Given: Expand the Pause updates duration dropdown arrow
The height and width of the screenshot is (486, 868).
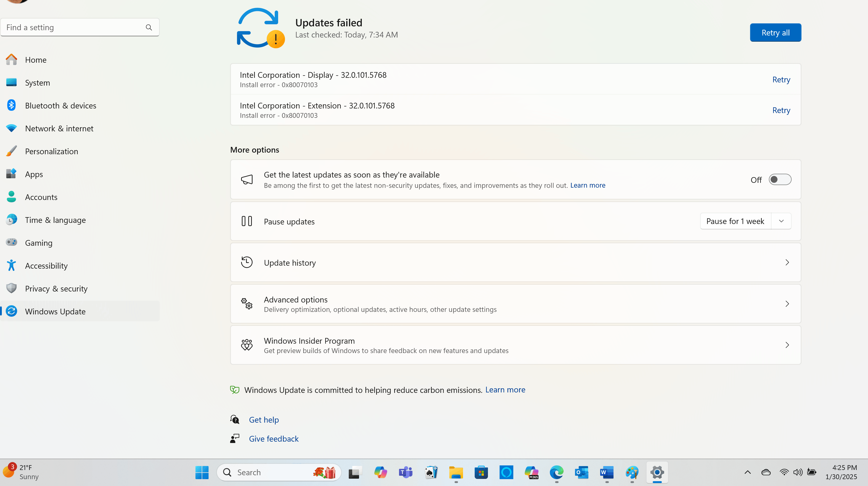Looking at the screenshot, I should click(781, 221).
